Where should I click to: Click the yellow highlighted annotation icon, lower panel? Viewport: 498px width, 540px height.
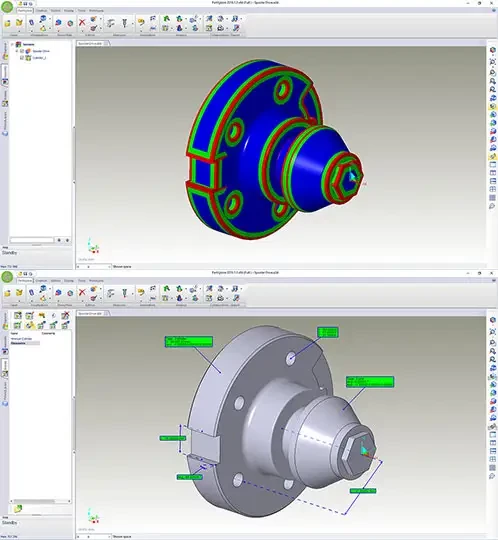coord(30,324)
